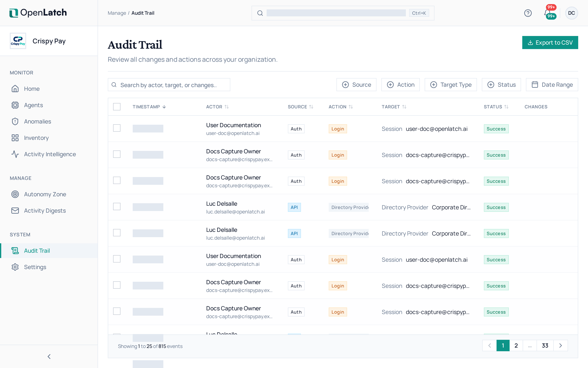
Task: Sort by Timestamp arrow
Action: [164, 107]
